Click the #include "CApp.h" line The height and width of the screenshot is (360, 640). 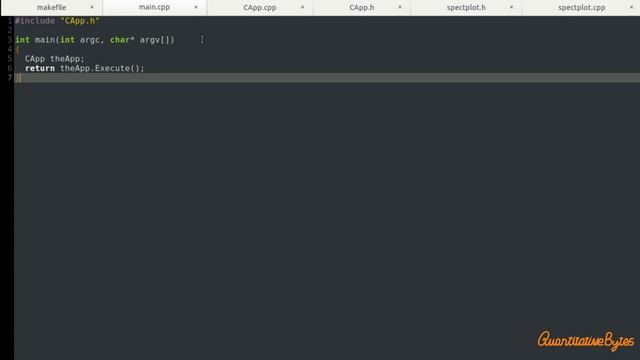57,21
